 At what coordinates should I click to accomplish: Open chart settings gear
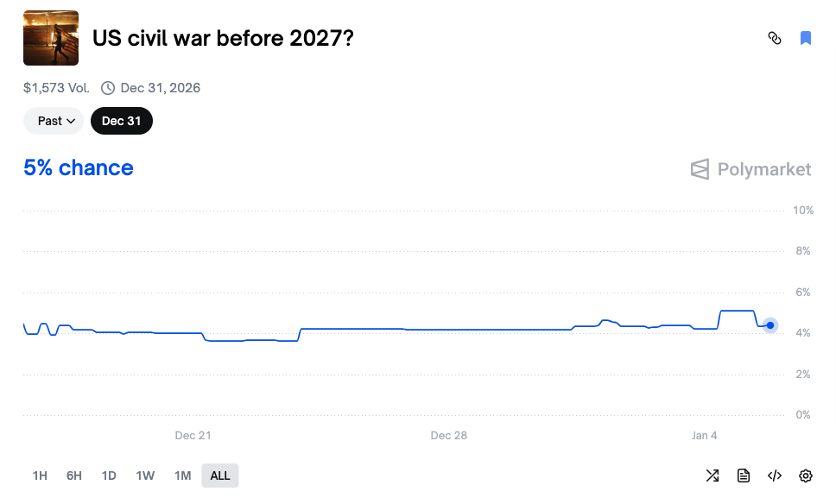[806, 476]
